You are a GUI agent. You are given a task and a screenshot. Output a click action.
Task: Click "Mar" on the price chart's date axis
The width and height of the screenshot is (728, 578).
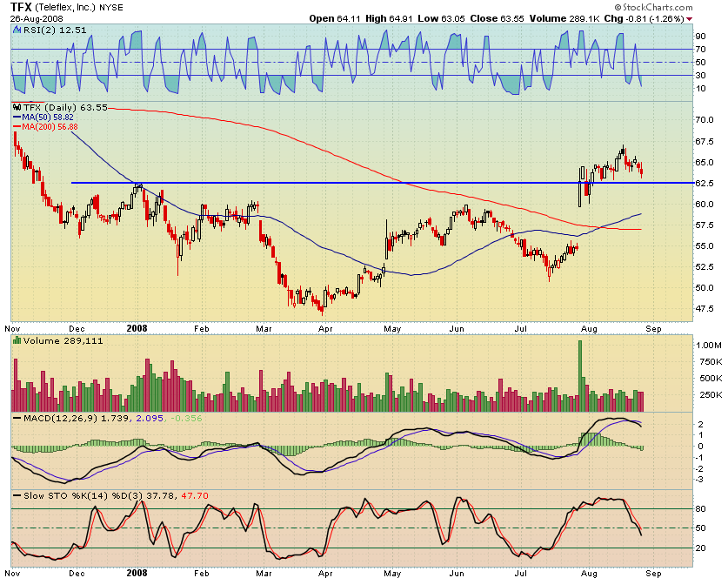(x=264, y=329)
